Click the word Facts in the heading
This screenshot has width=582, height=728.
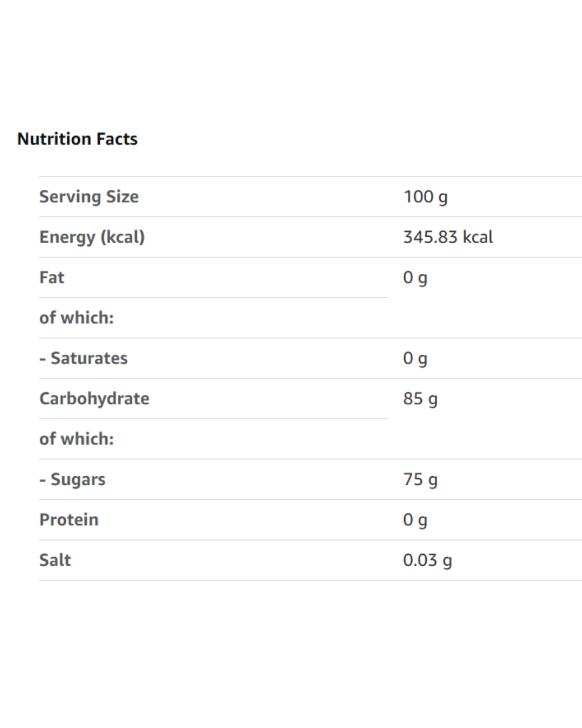[x=117, y=139]
